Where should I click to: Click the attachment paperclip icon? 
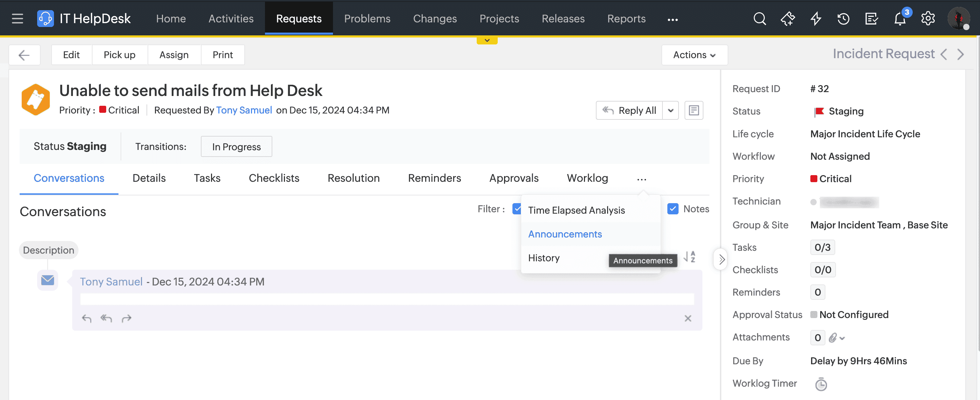pyautogui.click(x=832, y=338)
